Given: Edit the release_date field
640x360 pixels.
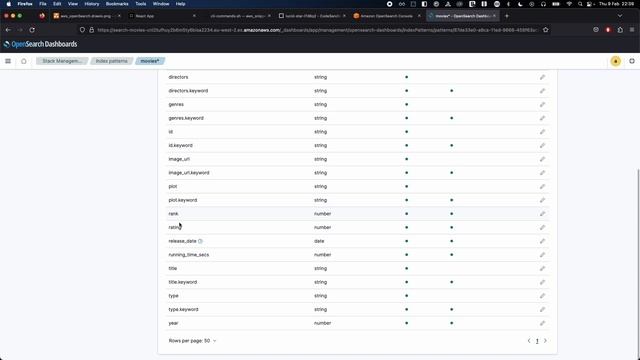Looking at the screenshot, I should pyautogui.click(x=542, y=241).
